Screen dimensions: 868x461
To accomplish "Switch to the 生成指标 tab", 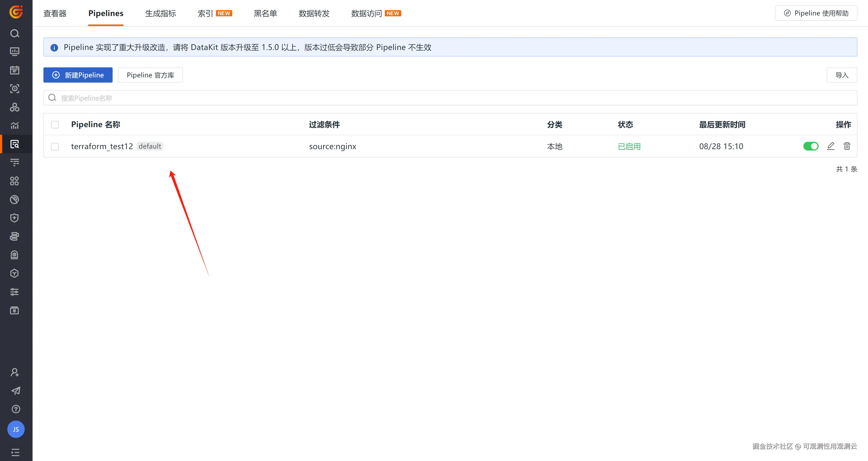I will [160, 14].
